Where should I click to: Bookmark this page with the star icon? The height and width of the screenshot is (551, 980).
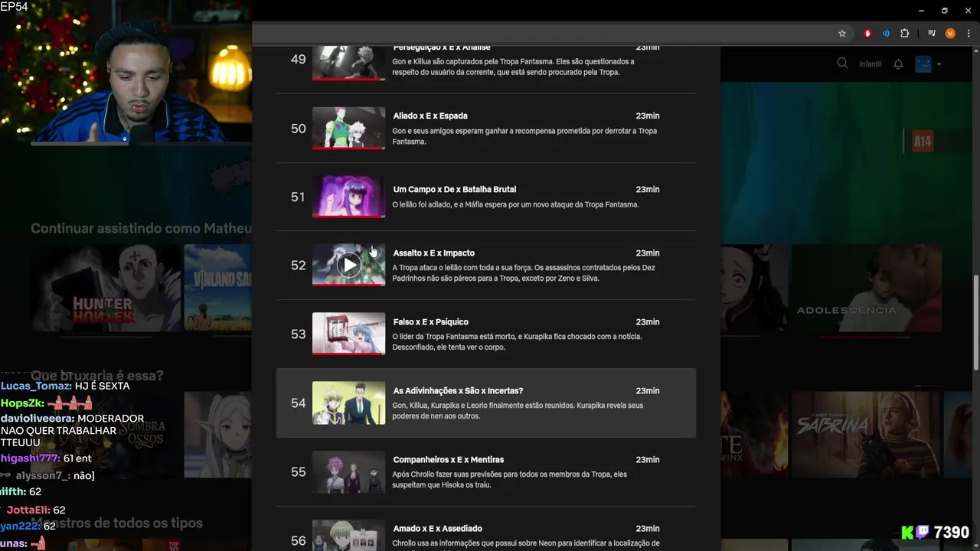tap(842, 34)
